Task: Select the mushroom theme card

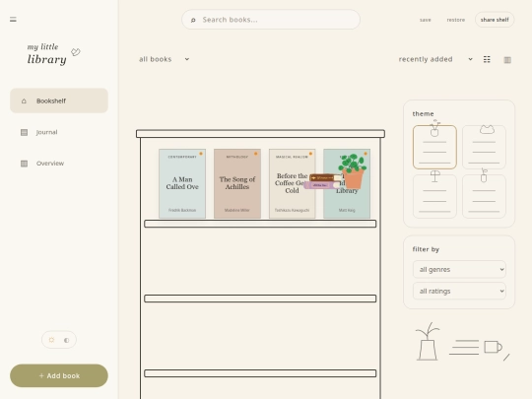Action: point(434,196)
